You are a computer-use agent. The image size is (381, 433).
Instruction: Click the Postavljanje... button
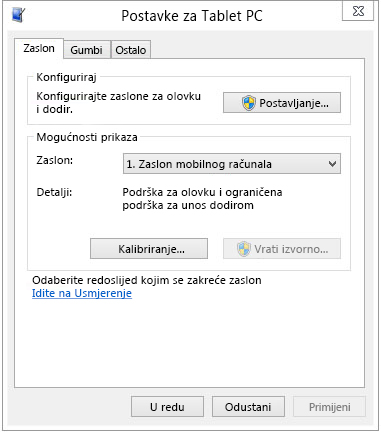coord(282,103)
